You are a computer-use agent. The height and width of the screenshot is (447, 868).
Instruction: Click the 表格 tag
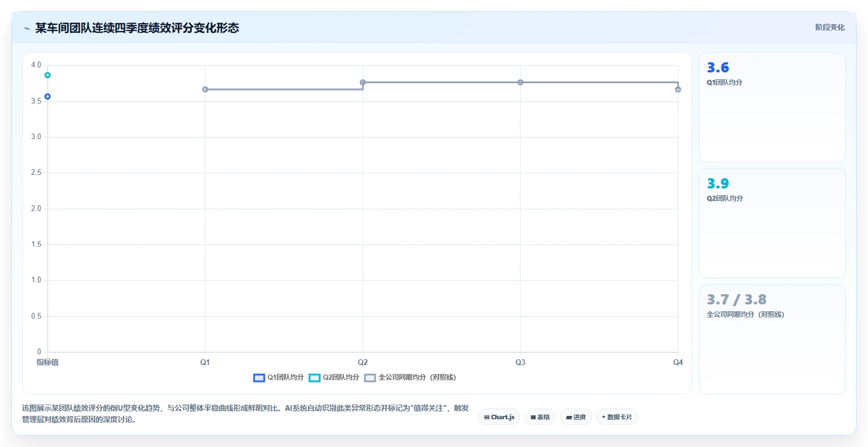pyautogui.click(x=540, y=417)
